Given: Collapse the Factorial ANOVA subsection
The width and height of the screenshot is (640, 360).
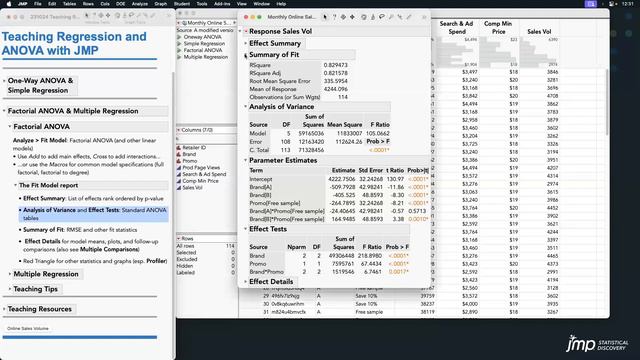Looking at the screenshot, I should click(x=10, y=127).
